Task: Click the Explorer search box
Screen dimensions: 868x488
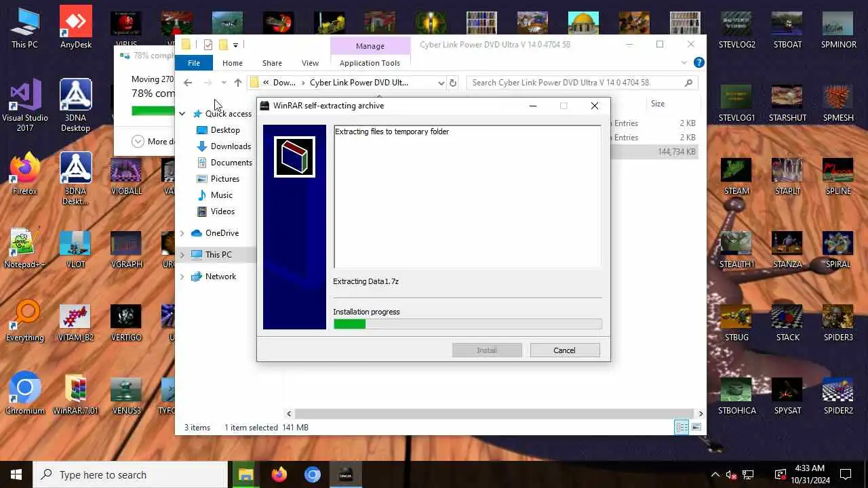Action: point(583,83)
